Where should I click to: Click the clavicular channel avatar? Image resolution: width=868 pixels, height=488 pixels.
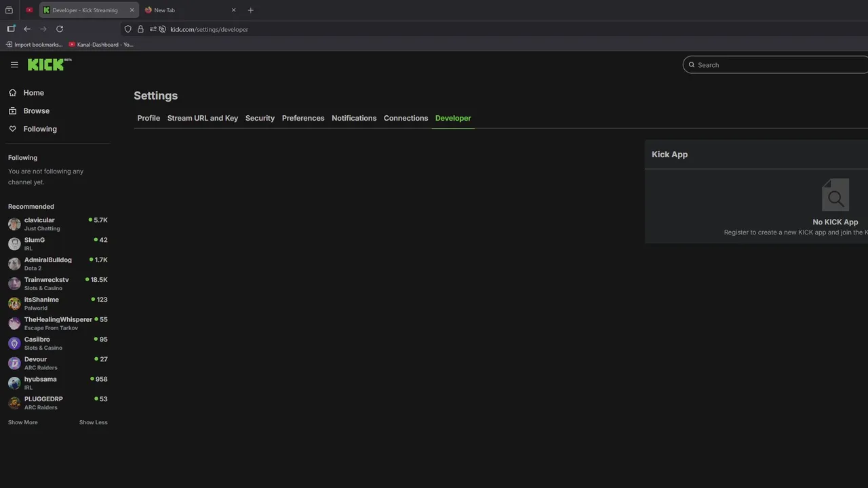[x=14, y=224]
